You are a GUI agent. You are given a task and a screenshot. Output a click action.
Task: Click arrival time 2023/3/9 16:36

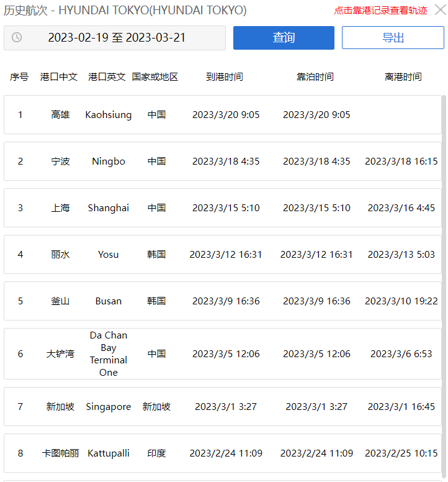pyautogui.click(x=226, y=301)
